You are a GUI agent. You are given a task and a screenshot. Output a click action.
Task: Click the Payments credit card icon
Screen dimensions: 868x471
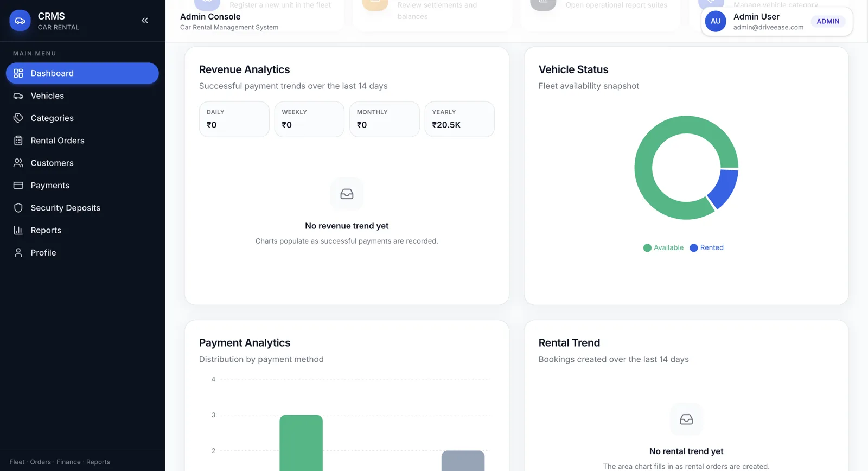coord(18,186)
